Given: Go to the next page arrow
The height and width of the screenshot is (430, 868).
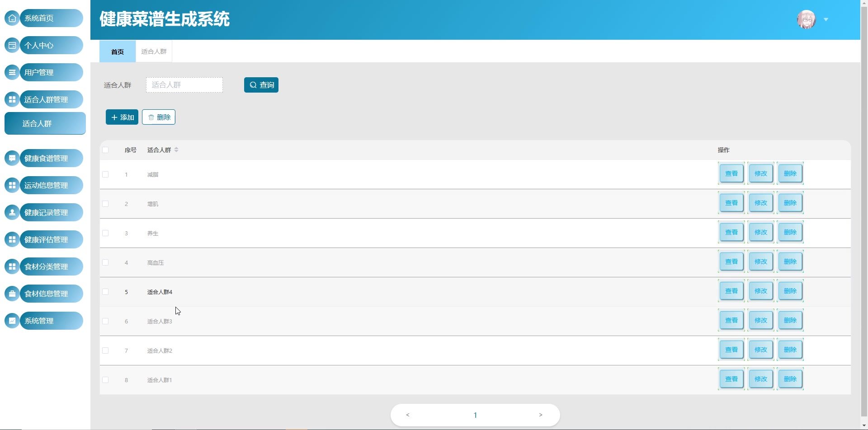Looking at the screenshot, I should (x=541, y=415).
